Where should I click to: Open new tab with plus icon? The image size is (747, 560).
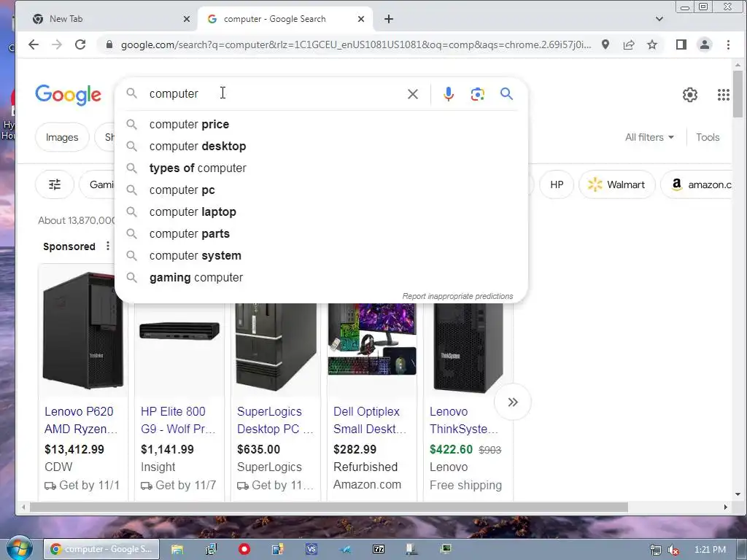389,19
